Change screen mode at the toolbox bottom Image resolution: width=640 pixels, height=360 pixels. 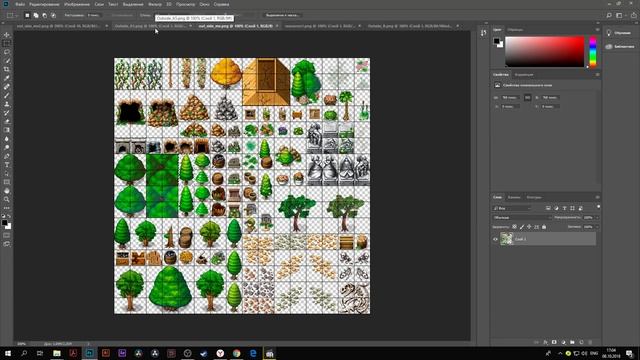pyautogui.click(x=7, y=244)
